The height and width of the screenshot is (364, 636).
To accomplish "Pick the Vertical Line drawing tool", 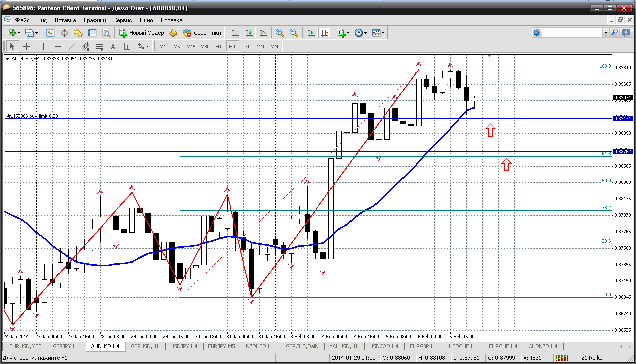I will (44, 46).
